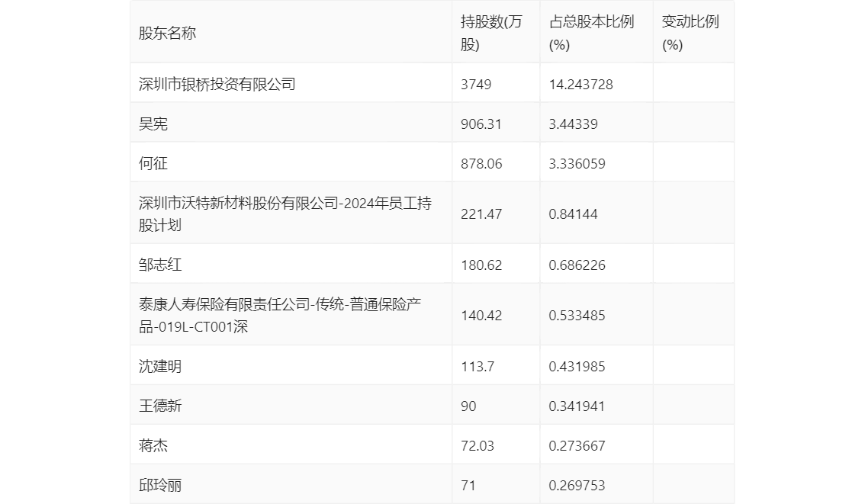
Task: Select shareholder name 邹志红
Action: point(160,265)
